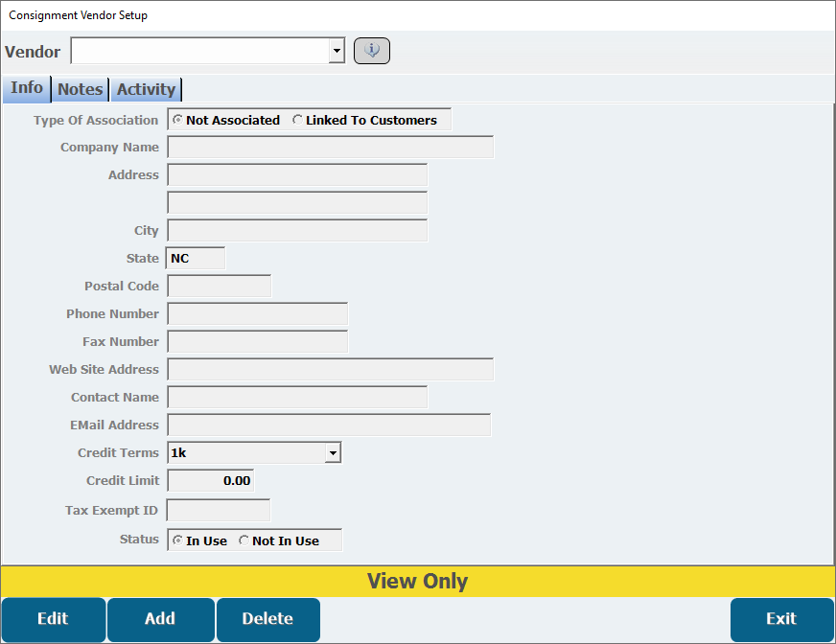Image resolution: width=836 pixels, height=644 pixels.
Task: Click the Add button
Action: [x=160, y=619]
